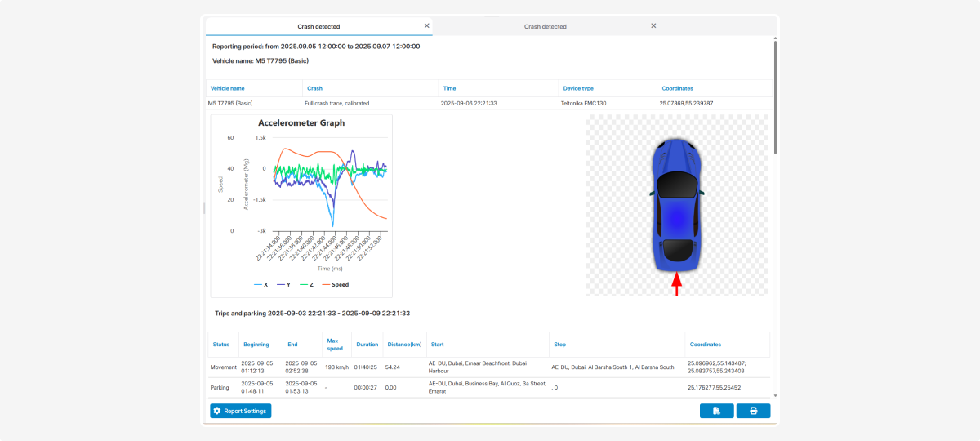Click the blue car image

pos(676,203)
